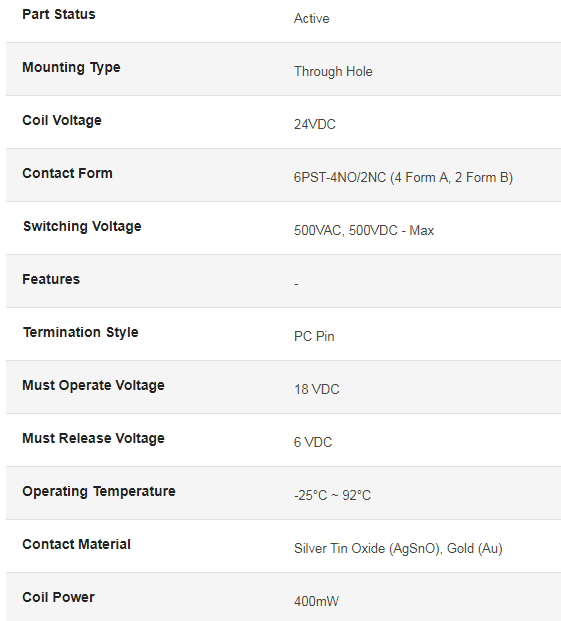Select the 400mW coil power value
This screenshot has height=621, width=561.
click(316, 602)
